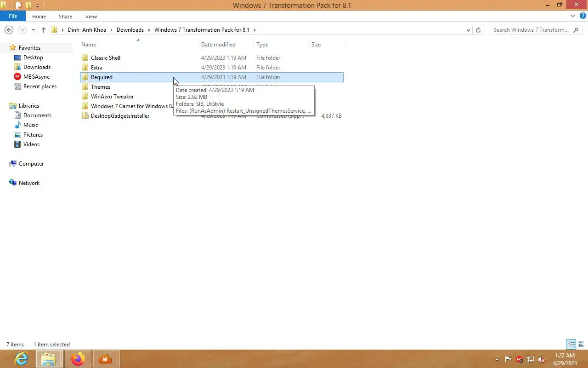
Task: Open the Music library
Action: (31, 125)
